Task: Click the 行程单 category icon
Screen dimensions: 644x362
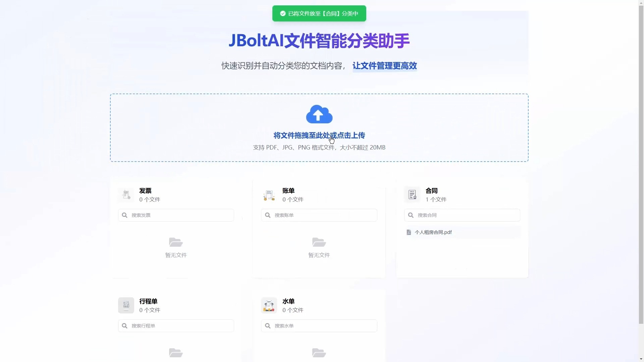Action: [x=126, y=305]
